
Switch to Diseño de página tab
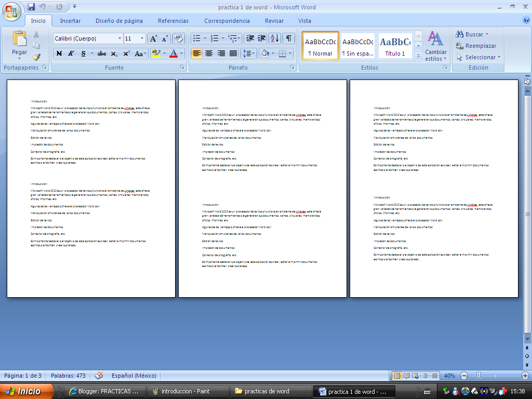click(119, 21)
